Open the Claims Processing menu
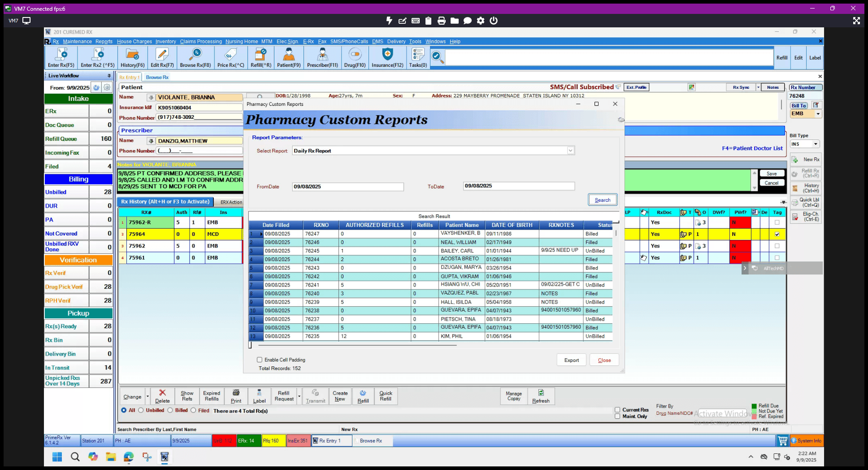 [201, 41]
